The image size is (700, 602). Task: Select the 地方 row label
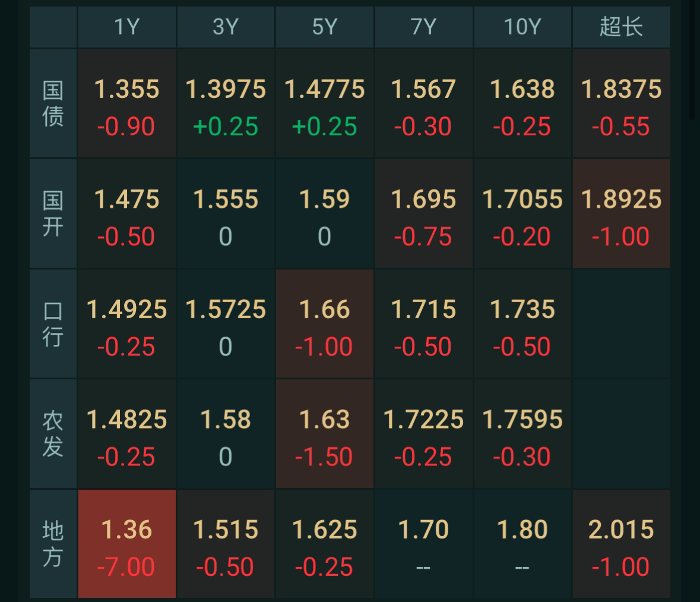(x=53, y=544)
